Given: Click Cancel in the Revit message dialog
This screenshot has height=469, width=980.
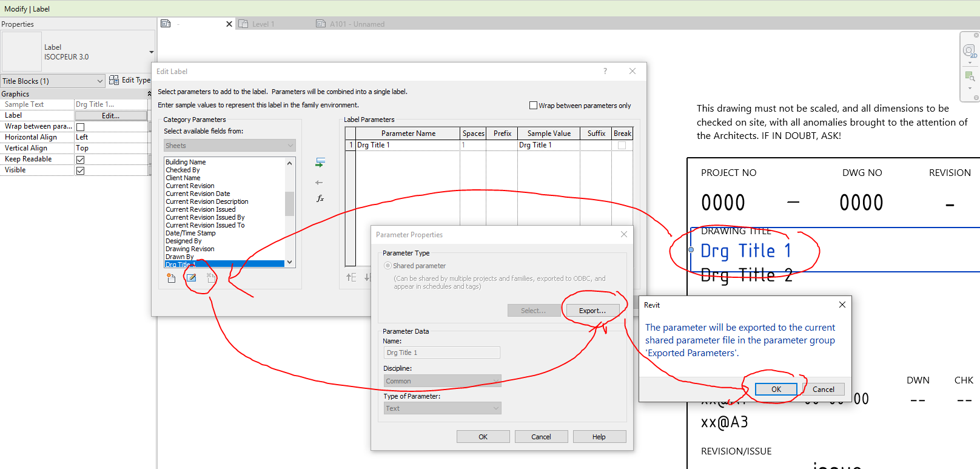Looking at the screenshot, I should 823,390.
